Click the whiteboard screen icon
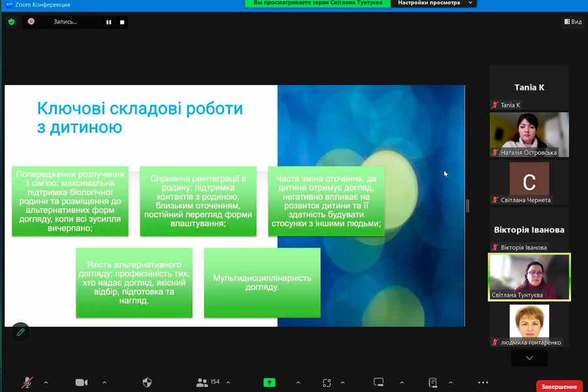 (x=378, y=382)
